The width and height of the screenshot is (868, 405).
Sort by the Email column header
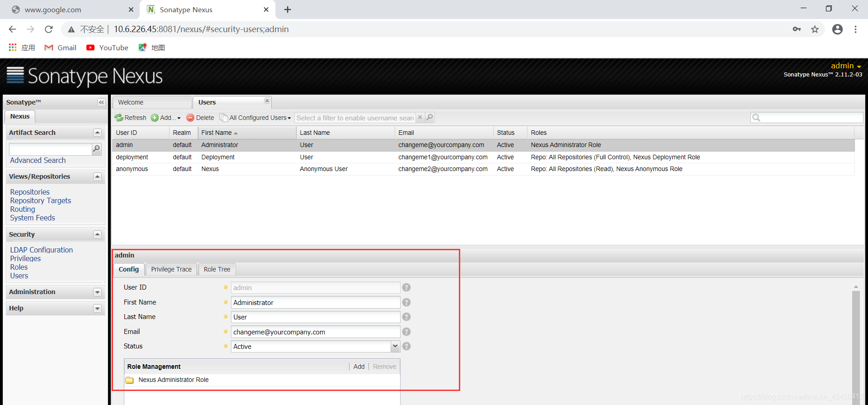click(x=444, y=133)
